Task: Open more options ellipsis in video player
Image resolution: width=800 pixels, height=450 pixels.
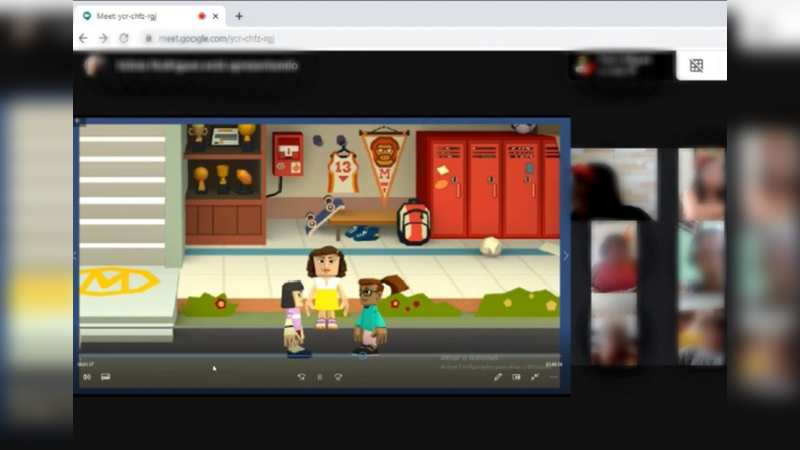Action: pyautogui.click(x=553, y=377)
